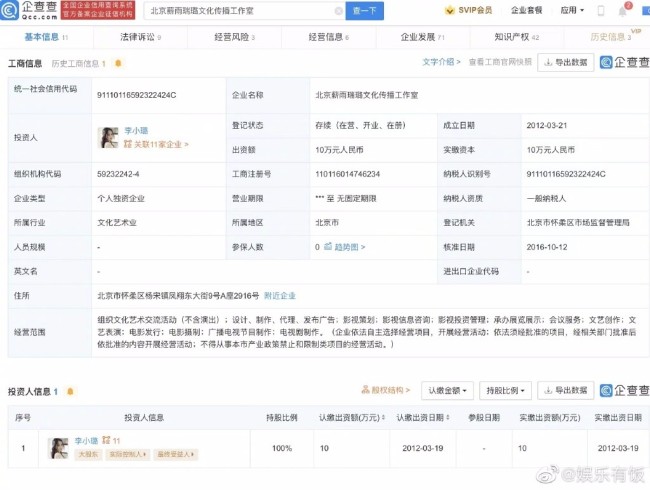Switch to the 历史信息 VIP tab
The width and height of the screenshot is (650, 490).
point(611,37)
